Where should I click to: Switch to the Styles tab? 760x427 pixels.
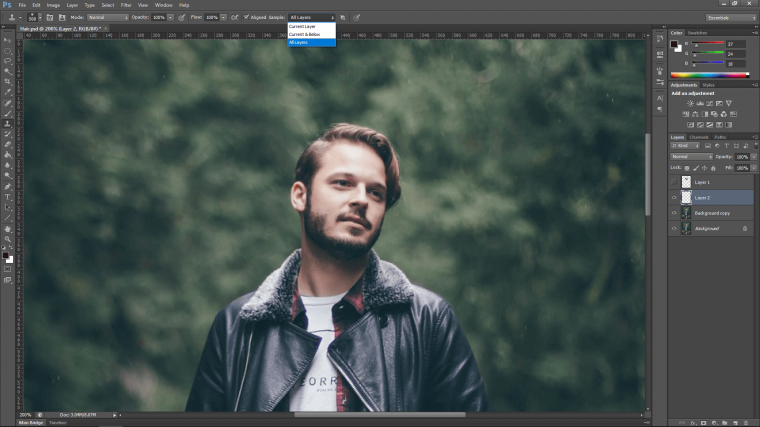708,85
